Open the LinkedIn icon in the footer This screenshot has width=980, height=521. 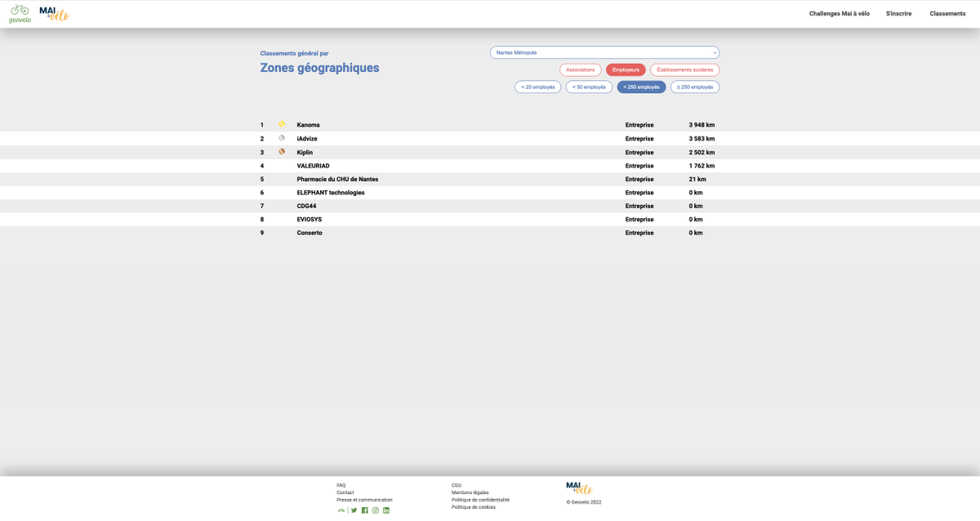click(x=386, y=510)
